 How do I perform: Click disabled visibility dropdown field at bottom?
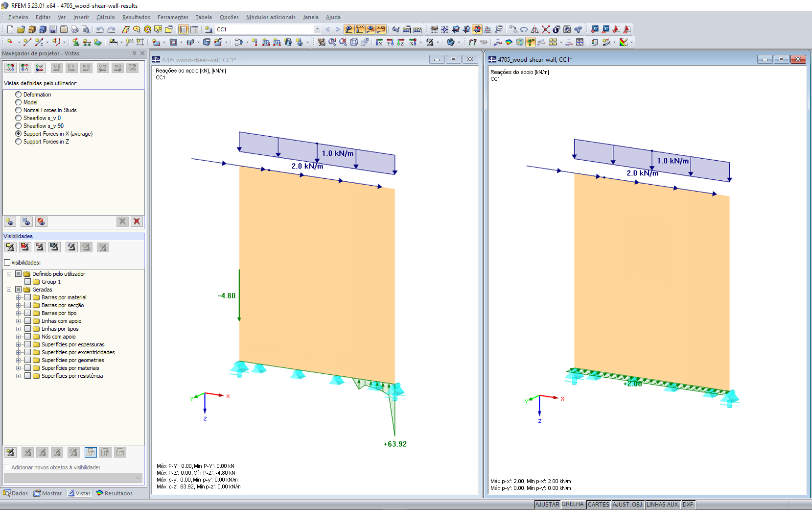73,478
